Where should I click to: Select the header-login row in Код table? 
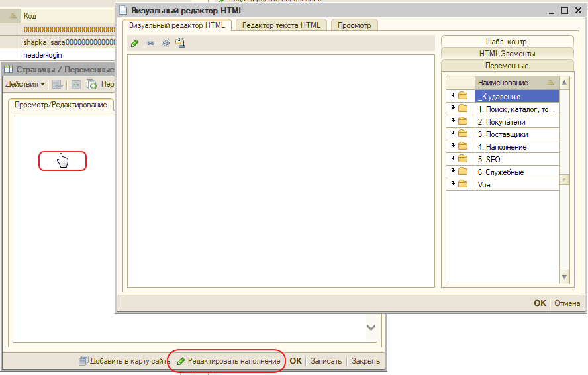(x=58, y=55)
